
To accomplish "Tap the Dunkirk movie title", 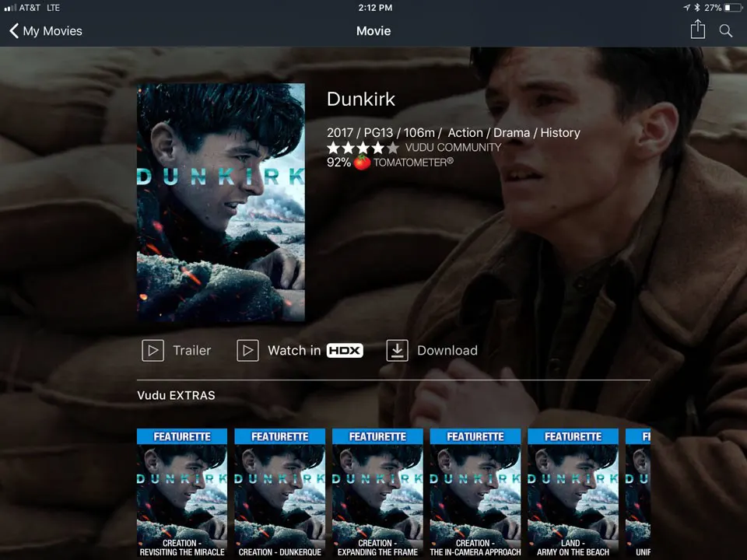I will (x=360, y=99).
